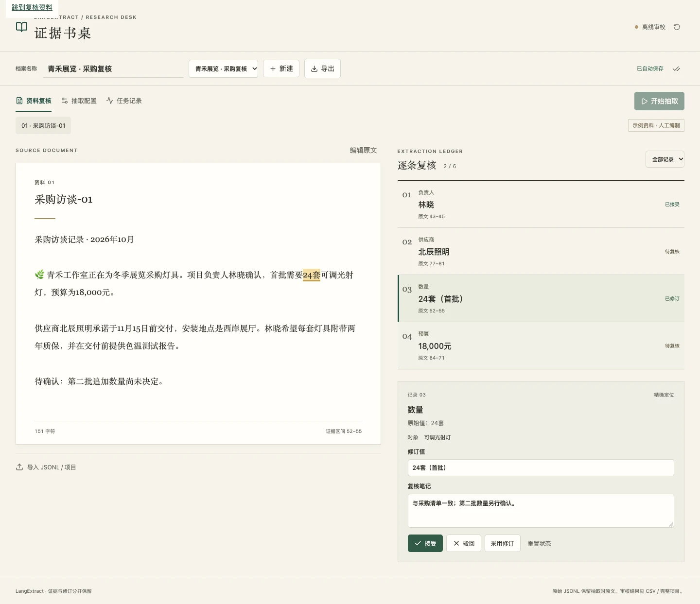Select the 资料复核 tab
Viewport: 700px width, 604px height.
tap(34, 101)
